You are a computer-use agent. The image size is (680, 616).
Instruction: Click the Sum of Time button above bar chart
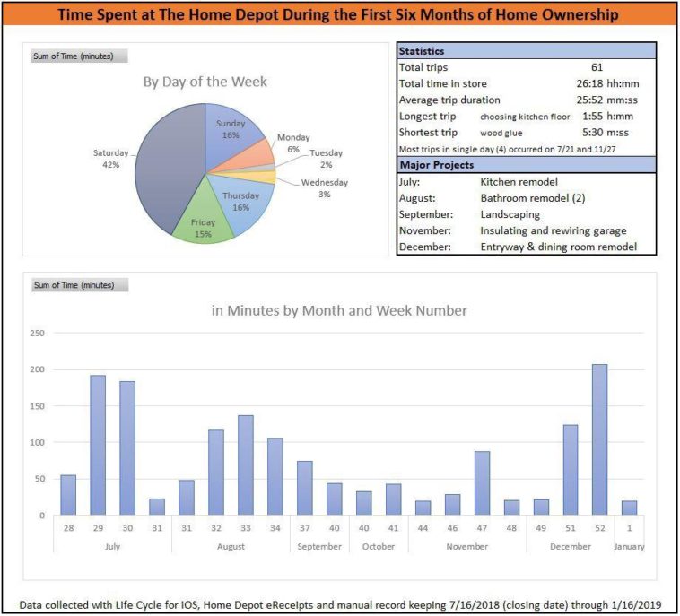pyautogui.click(x=79, y=285)
